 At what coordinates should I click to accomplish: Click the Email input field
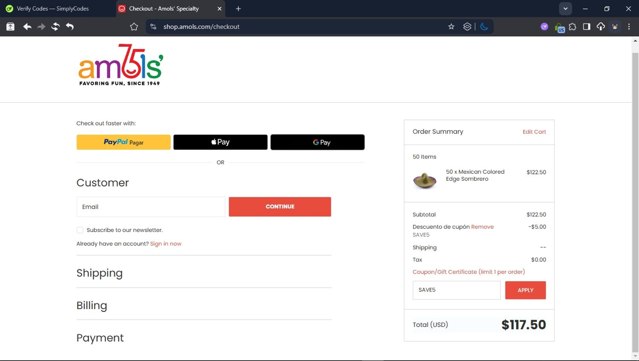(x=150, y=207)
